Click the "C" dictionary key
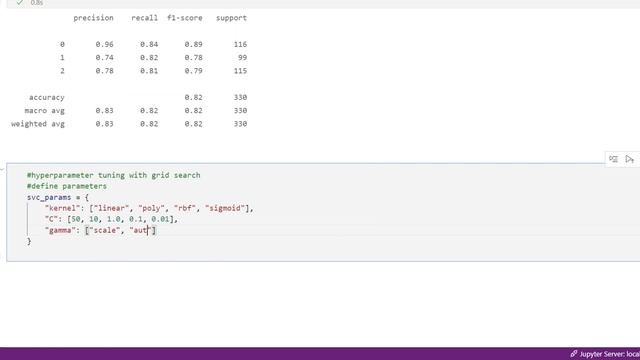Viewport: 640px width, 360px height. click(x=51, y=219)
